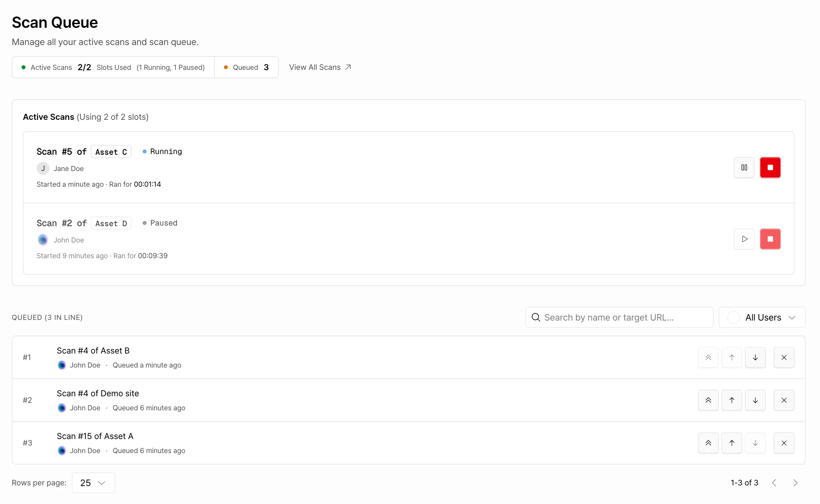Focus the search by name or URL field
The width and height of the screenshot is (820, 504).
pyautogui.click(x=619, y=317)
